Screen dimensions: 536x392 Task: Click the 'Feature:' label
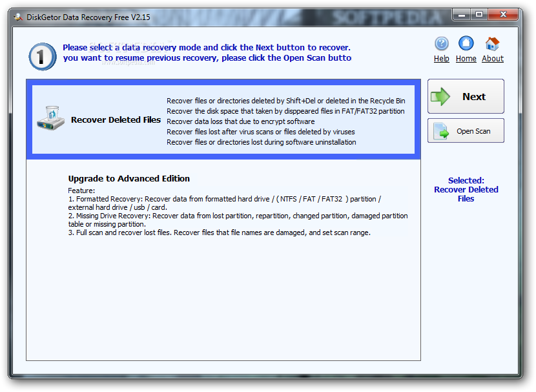(81, 191)
